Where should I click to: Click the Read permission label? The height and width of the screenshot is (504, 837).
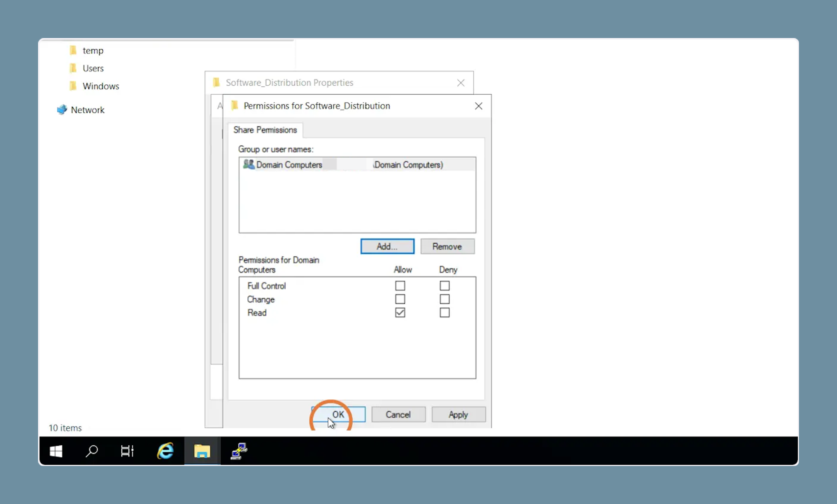tap(257, 313)
